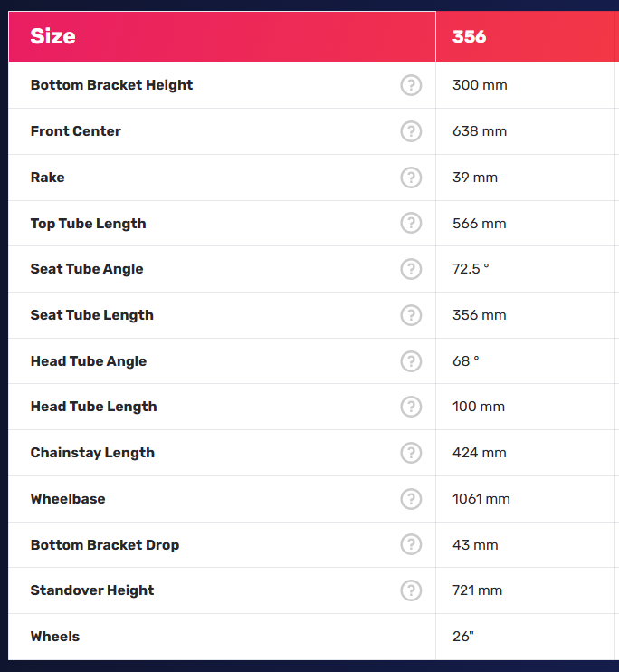Click the 72.5 ° seat angle value

click(471, 269)
